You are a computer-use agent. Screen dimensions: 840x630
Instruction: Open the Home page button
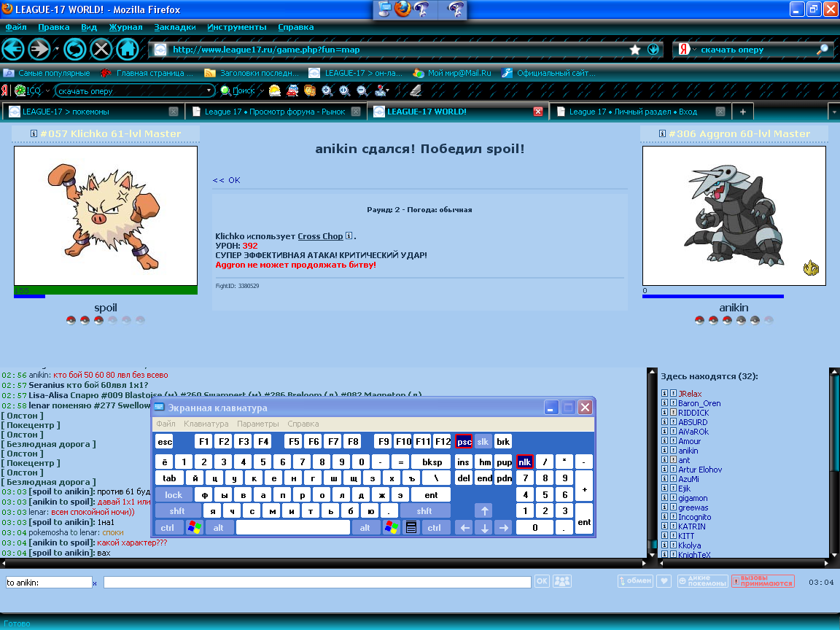127,50
